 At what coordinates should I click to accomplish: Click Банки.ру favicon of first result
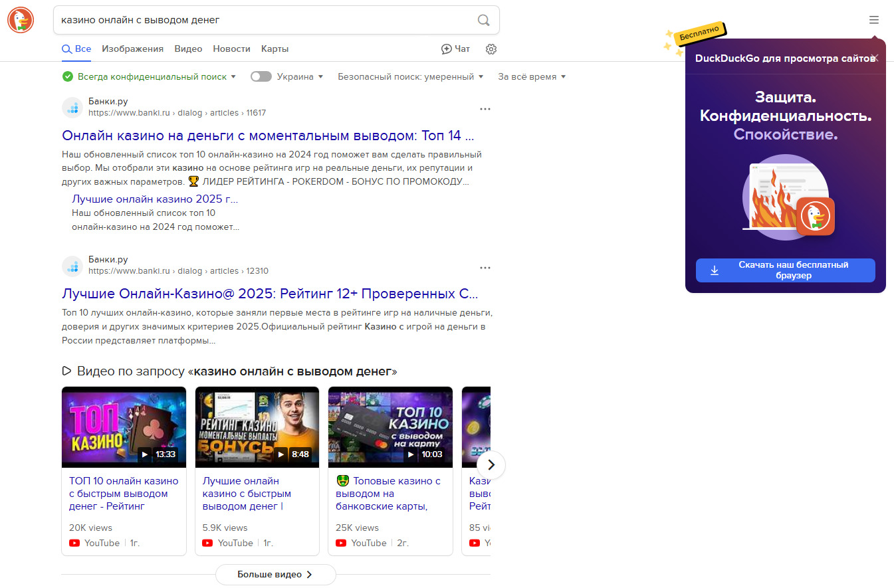pyautogui.click(x=72, y=108)
